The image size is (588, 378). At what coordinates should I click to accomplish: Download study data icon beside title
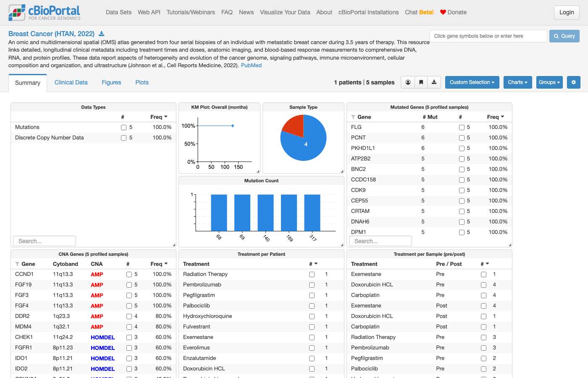click(101, 34)
